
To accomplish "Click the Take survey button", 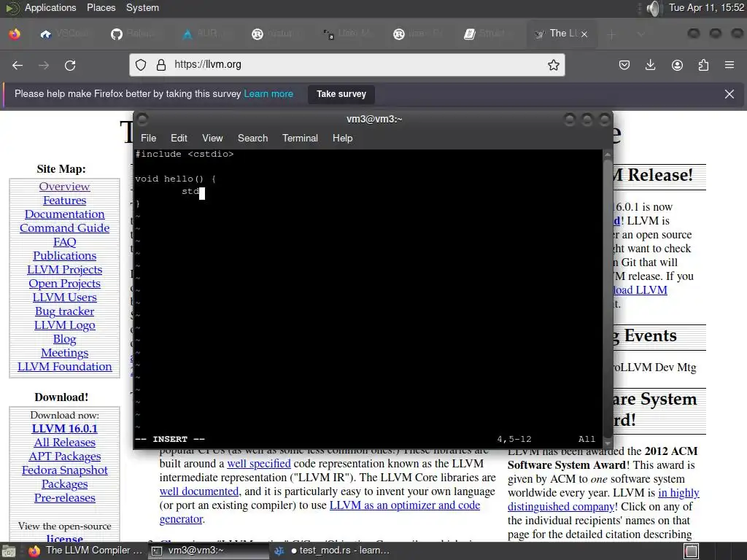I will click(341, 94).
